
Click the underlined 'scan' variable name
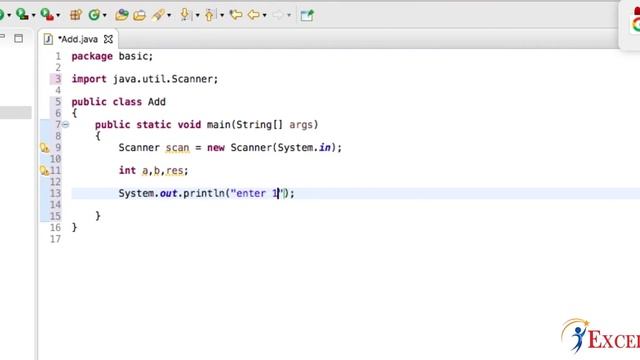click(178, 148)
